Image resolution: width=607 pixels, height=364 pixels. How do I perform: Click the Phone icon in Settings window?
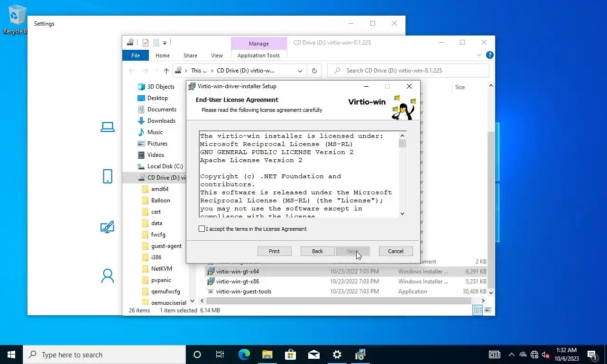click(x=108, y=176)
